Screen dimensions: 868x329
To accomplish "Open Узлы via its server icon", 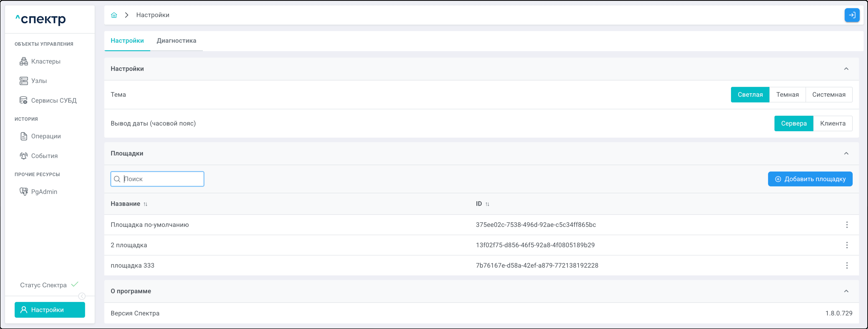I will point(23,81).
